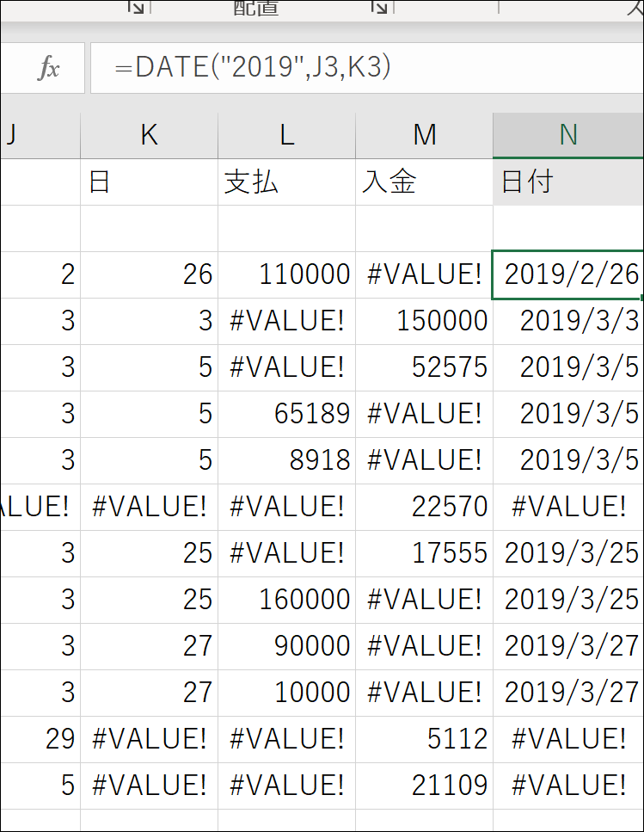Screen dimensions: 644x832
Task: Select column K header
Action: coord(149,135)
